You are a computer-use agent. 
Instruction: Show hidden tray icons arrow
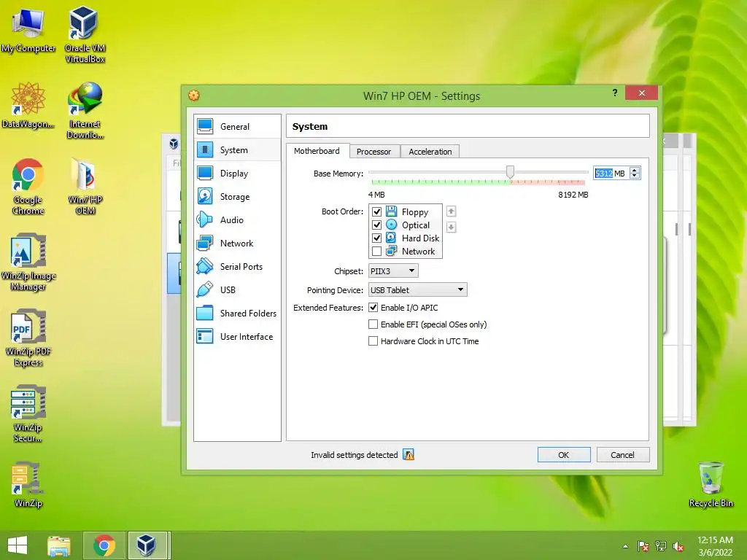[x=625, y=546]
